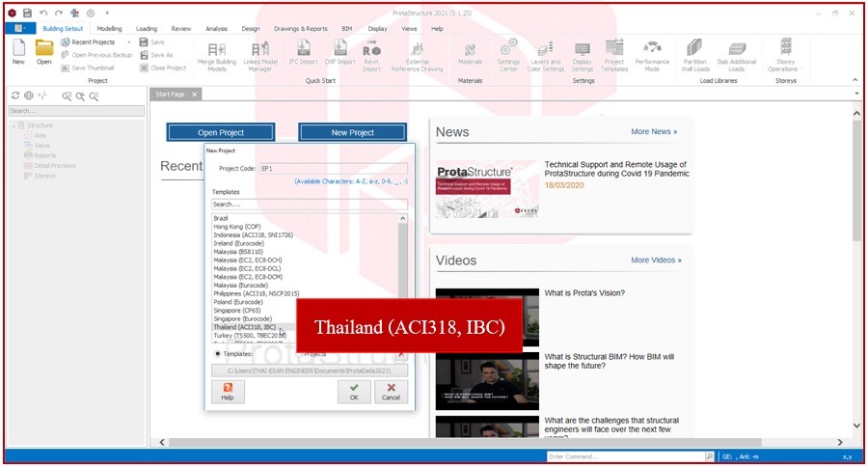Select Thailand (ACI318, IBC) template

point(245,327)
